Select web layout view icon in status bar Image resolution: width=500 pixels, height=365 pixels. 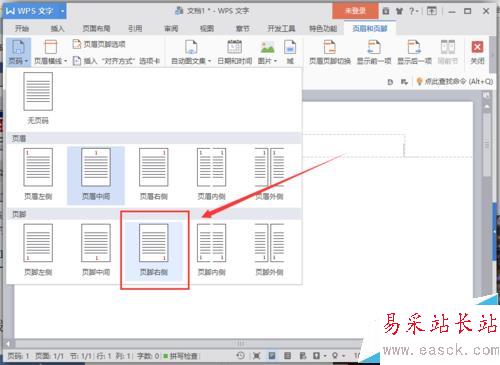tap(303, 356)
